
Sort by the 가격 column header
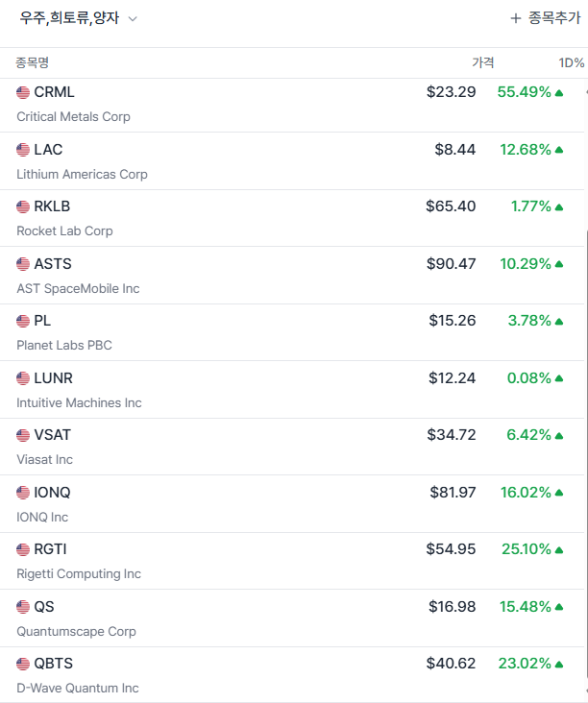tap(482, 62)
